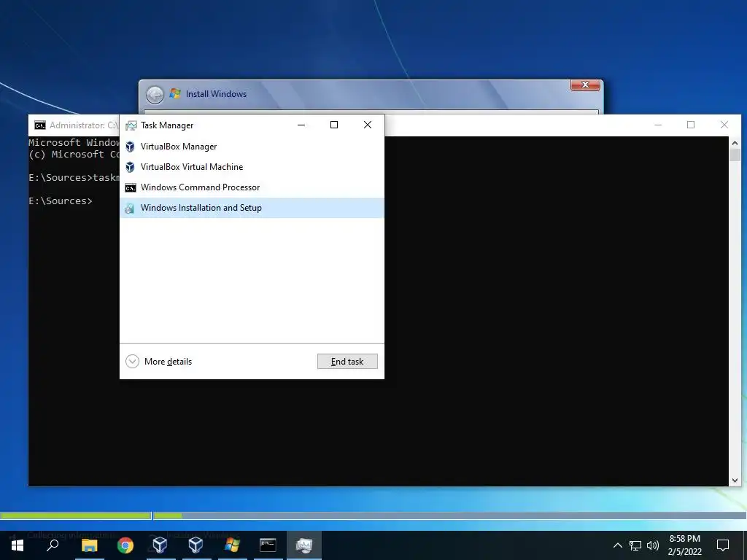
Task: Show hidden system tray icons
Action: point(617,545)
